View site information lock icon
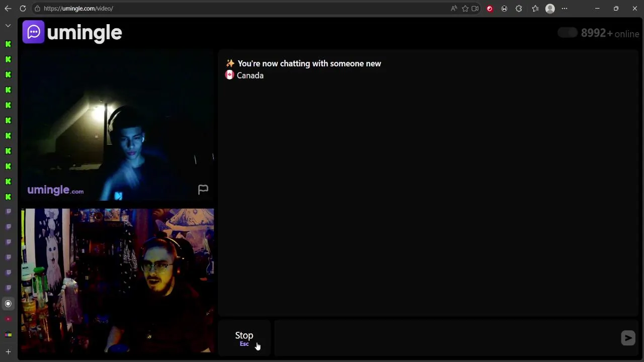 pos(37,9)
